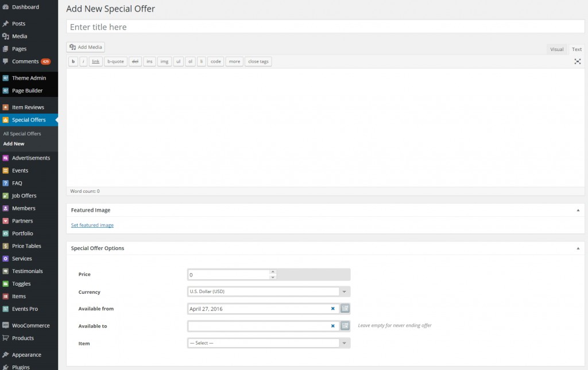
Task: Switch editor to Visual tab
Action: [x=557, y=49]
